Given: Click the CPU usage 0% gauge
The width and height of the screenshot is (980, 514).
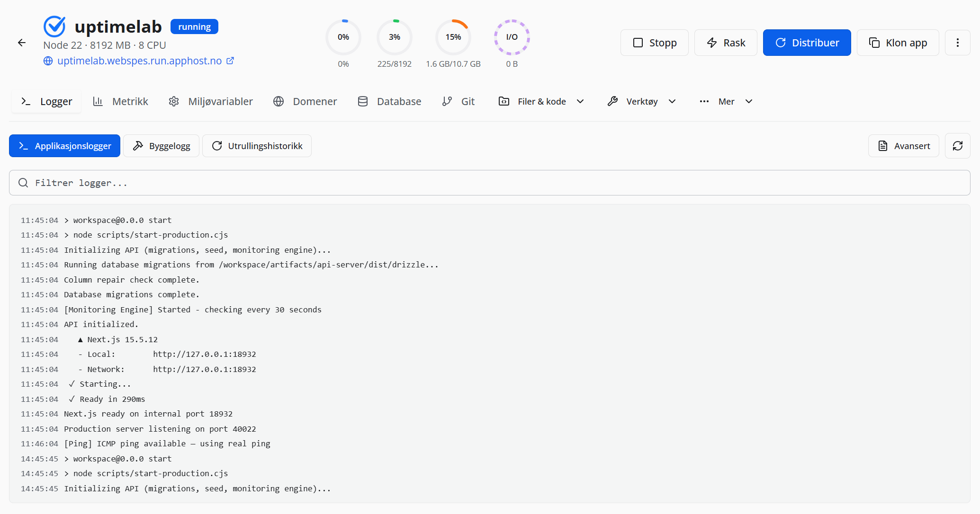Looking at the screenshot, I should [343, 37].
